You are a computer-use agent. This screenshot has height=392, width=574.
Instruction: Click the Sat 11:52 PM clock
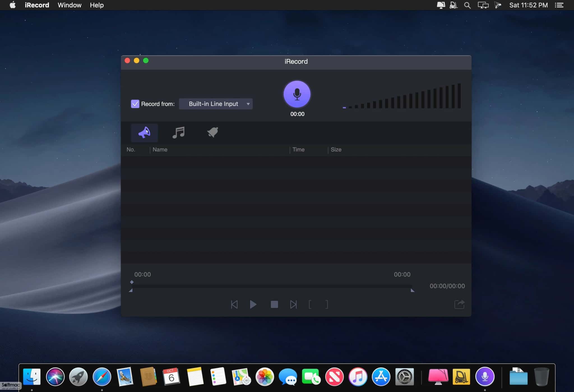click(x=528, y=5)
